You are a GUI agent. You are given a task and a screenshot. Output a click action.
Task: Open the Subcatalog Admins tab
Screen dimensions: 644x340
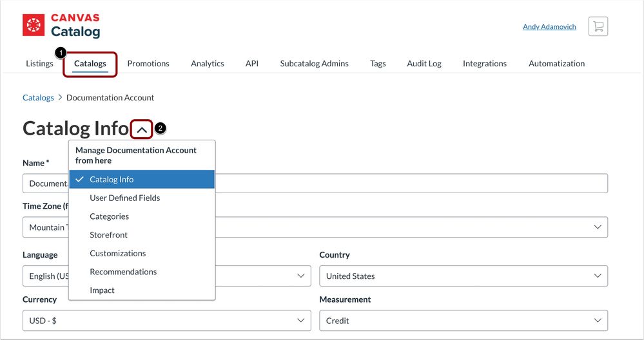[314, 64]
